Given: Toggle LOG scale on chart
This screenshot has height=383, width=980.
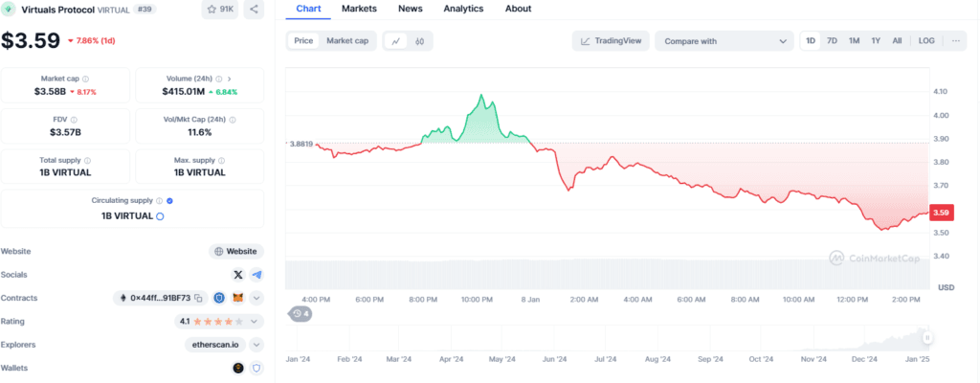Looking at the screenshot, I should [926, 40].
